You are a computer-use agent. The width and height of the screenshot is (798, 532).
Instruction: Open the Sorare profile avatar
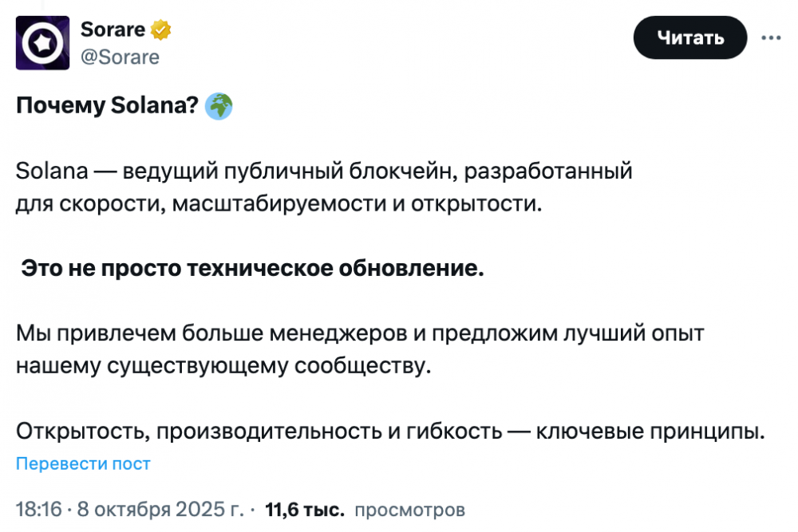pyautogui.click(x=42, y=42)
